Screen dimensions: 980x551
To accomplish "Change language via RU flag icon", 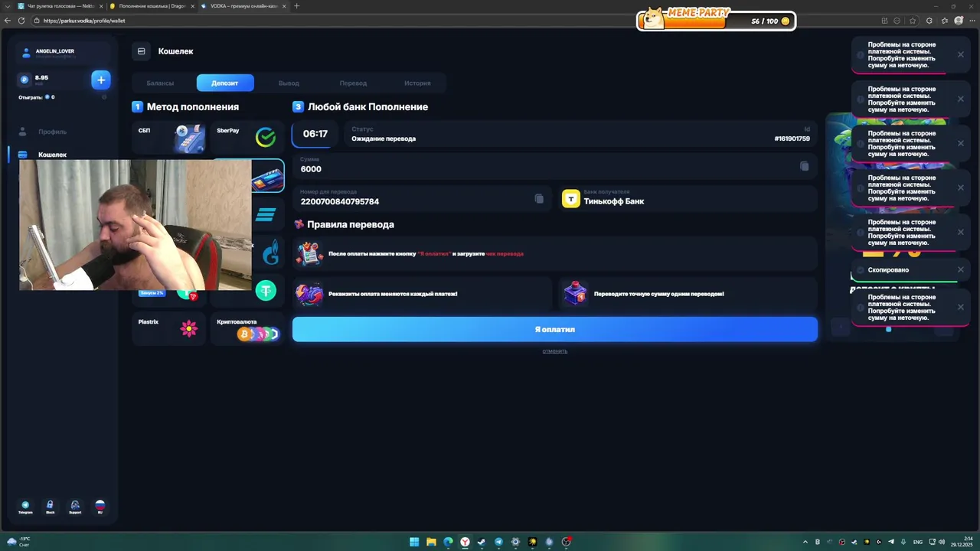I will [x=100, y=507].
